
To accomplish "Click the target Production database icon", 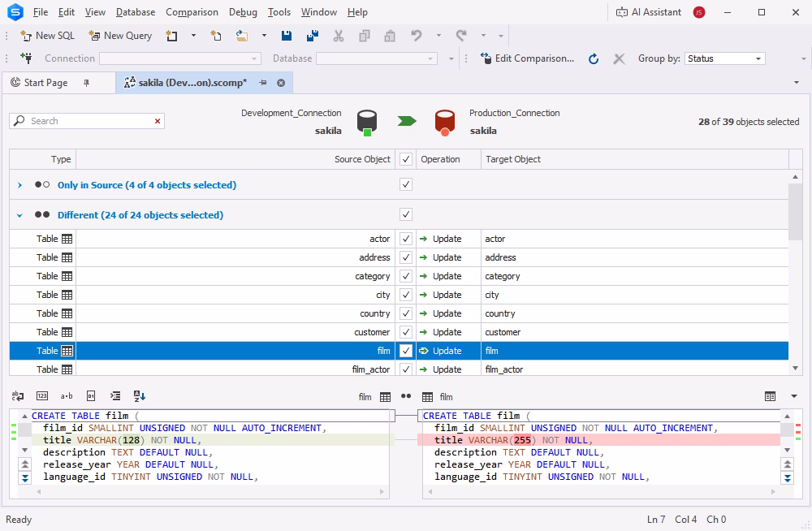I will pyautogui.click(x=444, y=123).
